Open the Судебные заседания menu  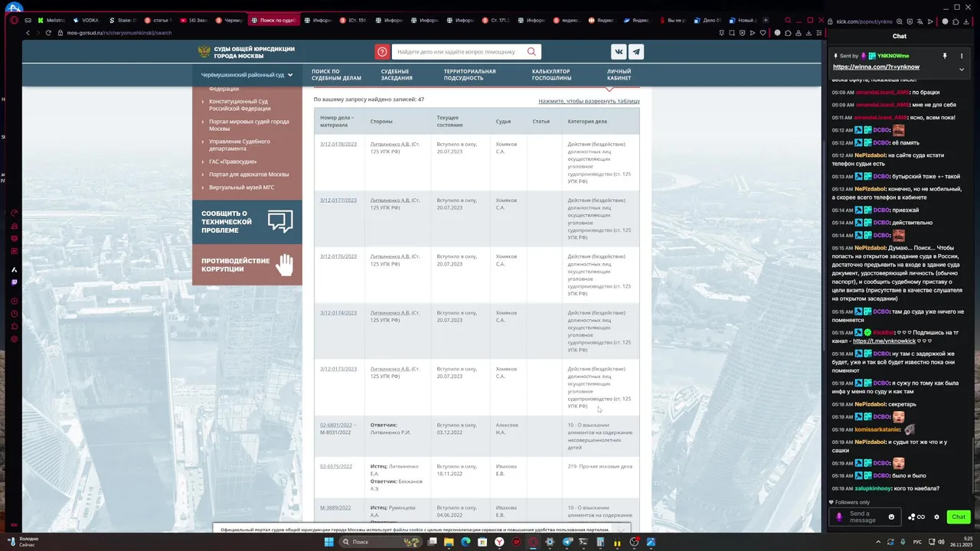coord(397,75)
